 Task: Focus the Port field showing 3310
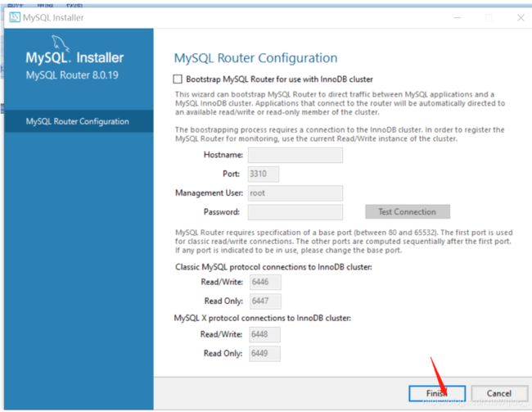point(264,174)
